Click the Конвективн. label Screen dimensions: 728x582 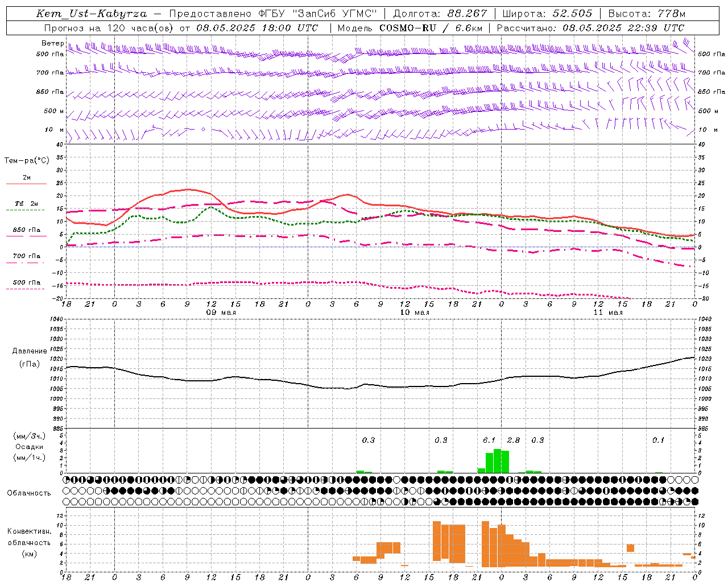click(30, 531)
